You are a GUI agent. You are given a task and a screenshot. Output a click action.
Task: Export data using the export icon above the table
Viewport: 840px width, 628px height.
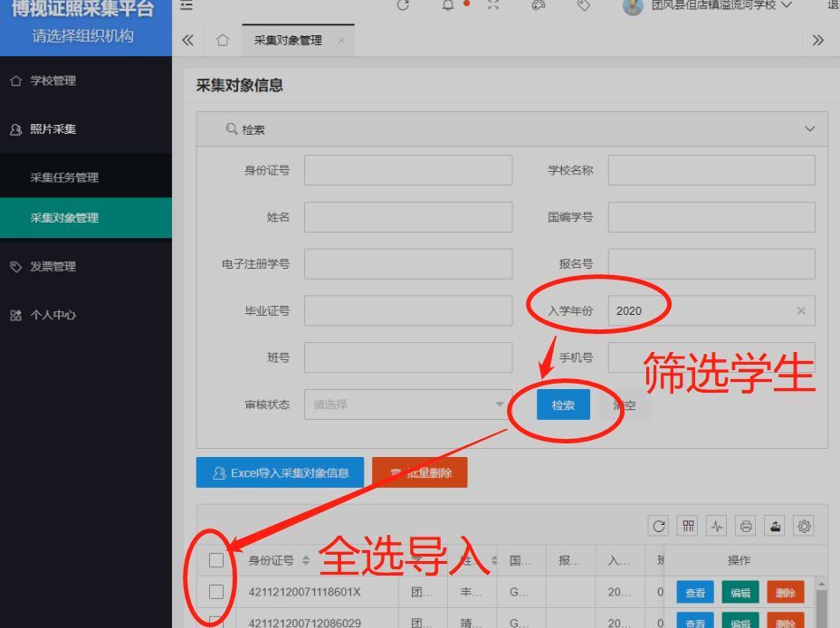(775, 525)
